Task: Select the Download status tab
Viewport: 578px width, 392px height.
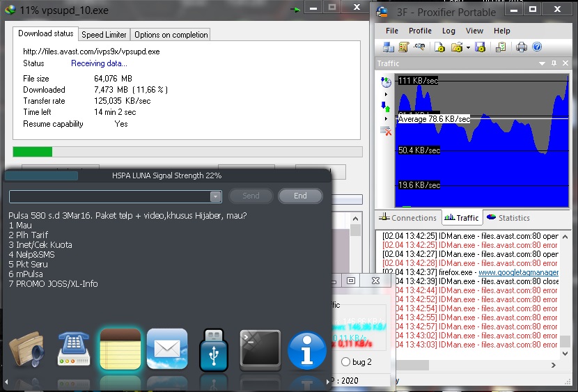Action: click(46, 33)
